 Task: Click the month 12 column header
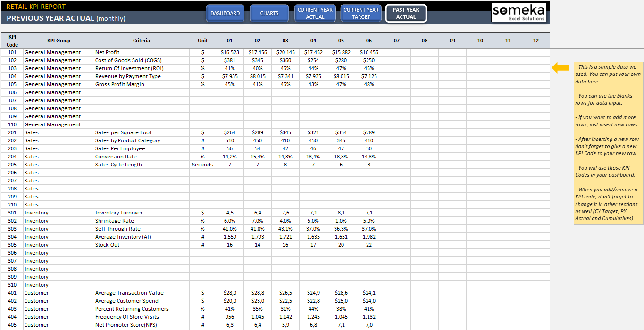click(536, 41)
